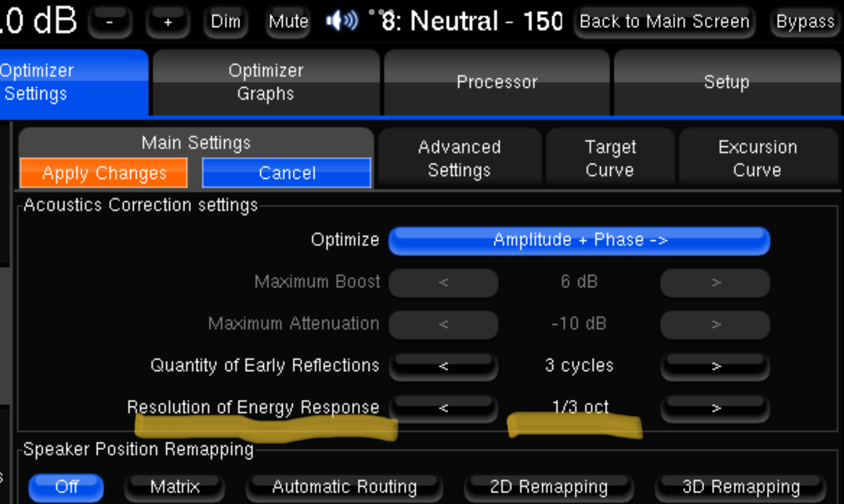The width and height of the screenshot is (844, 504).
Task: Select Matrix remapping mode
Action: (x=175, y=486)
